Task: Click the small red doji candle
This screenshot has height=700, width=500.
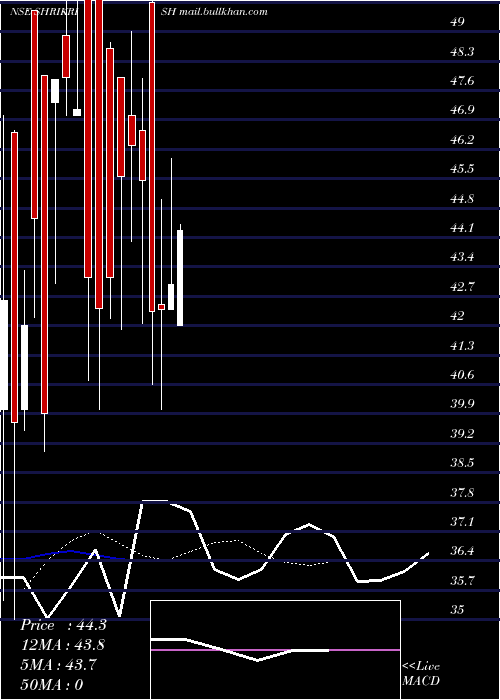Action: coord(161,307)
